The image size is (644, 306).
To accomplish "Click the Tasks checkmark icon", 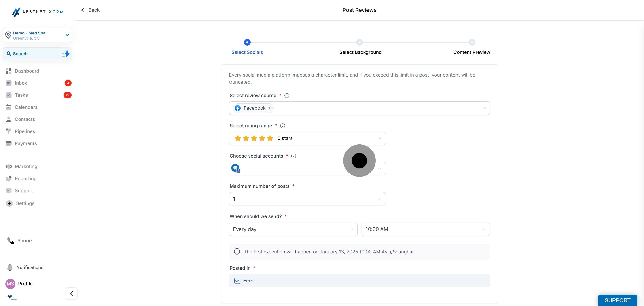I will pos(9,95).
